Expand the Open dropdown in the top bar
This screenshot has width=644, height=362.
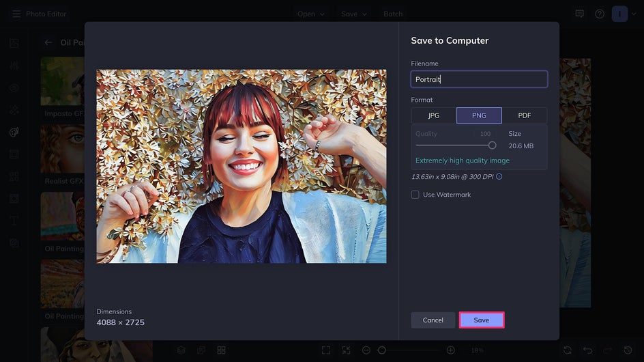pyautogui.click(x=311, y=14)
